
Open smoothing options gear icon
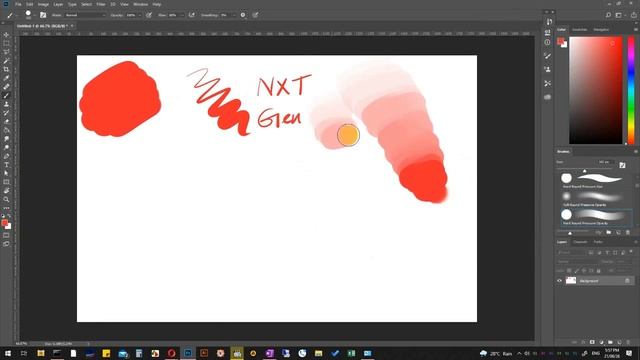[243, 15]
